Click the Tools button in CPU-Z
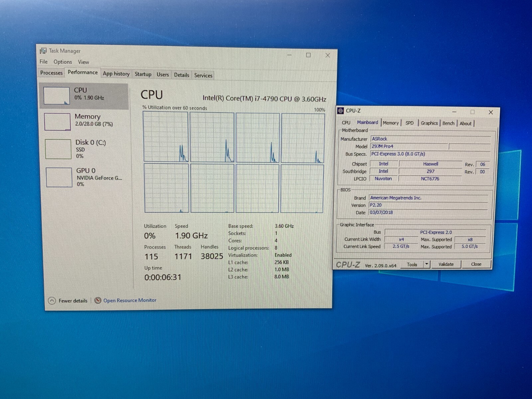532x399 pixels. click(412, 265)
